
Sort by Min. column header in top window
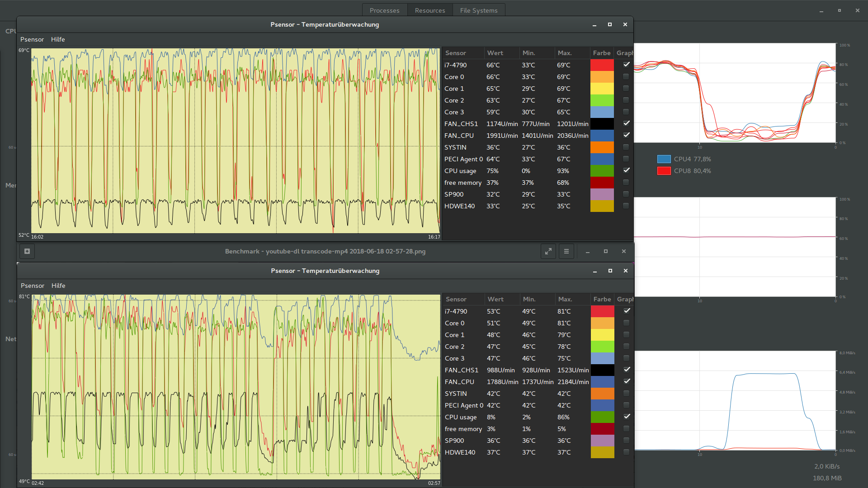click(x=537, y=53)
